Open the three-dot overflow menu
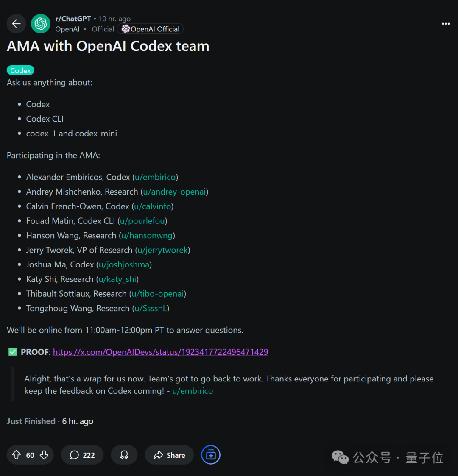This screenshot has height=476, width=458. [x=445, y=24]
